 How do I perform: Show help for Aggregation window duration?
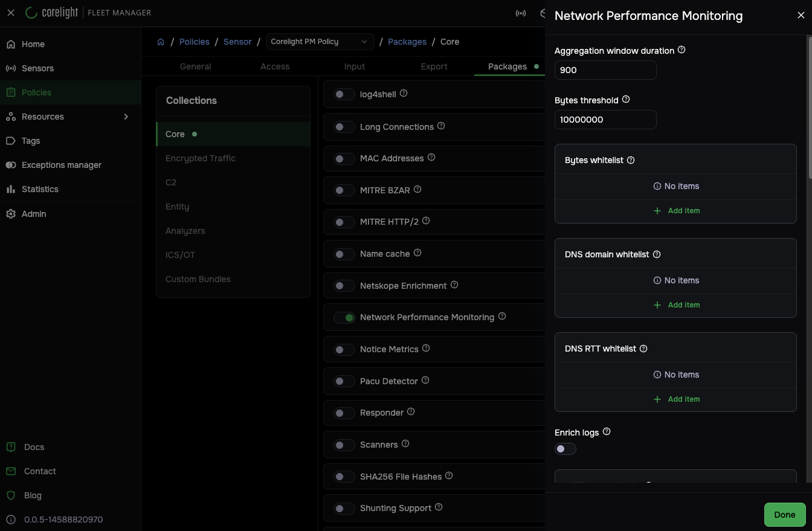pyautogui.click(x=681, y=50)
